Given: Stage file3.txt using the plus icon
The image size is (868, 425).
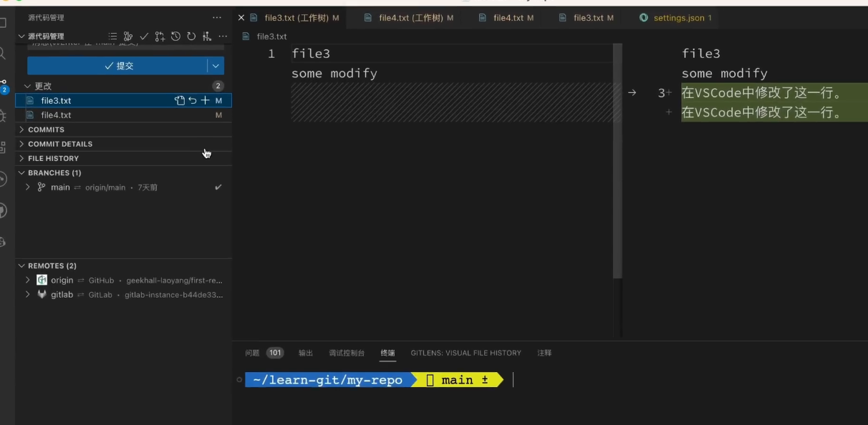Looking at the screenshot, I should tap(205, 100).
